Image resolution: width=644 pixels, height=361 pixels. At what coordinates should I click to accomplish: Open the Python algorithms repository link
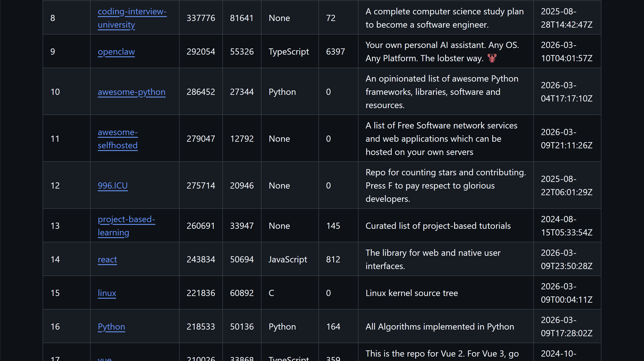[x=111, y=327]
